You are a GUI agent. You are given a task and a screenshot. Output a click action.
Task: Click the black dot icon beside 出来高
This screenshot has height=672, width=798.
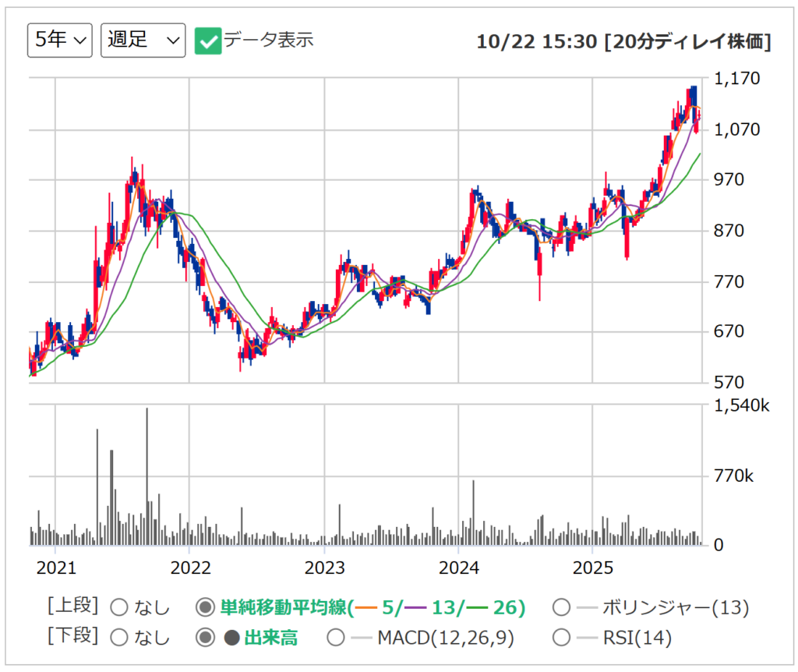[231, 638]
